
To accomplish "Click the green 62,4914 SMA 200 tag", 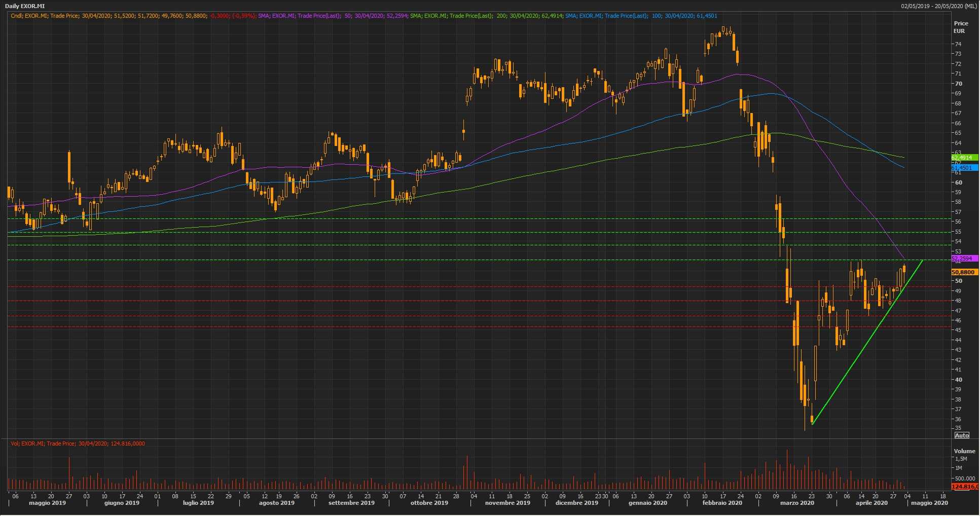I will [964, 158].
